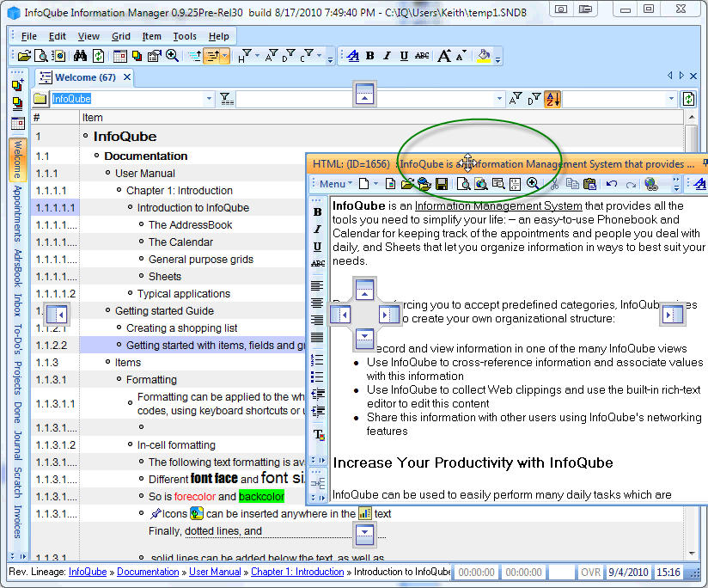Click the justify alignment icon in HTML editor
The image size is (708, 588).
pyautogui.click(x=317, y=337)
